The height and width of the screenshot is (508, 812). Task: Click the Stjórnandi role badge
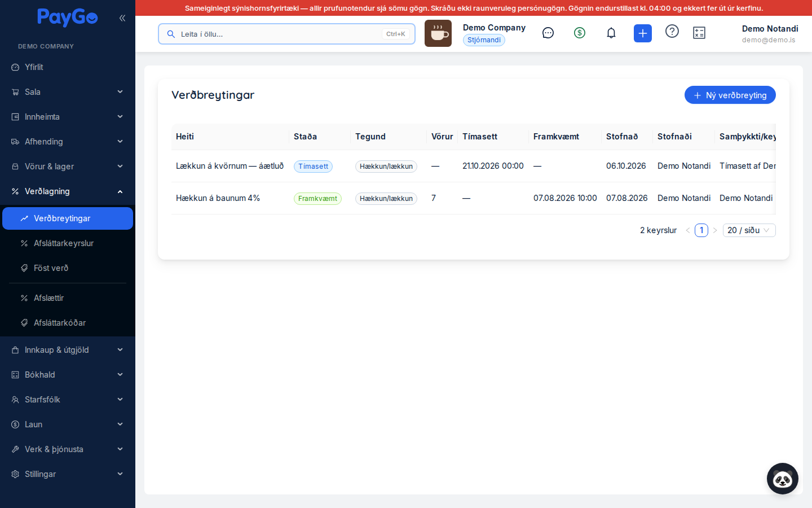[x=484, y=40]
